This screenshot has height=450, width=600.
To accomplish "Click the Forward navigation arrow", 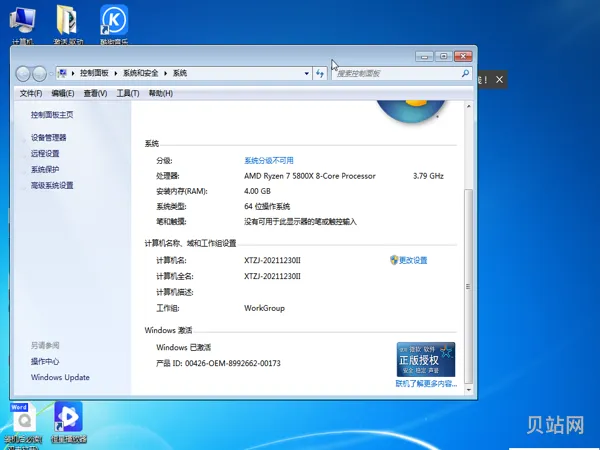I will click(x=39, y=73).
